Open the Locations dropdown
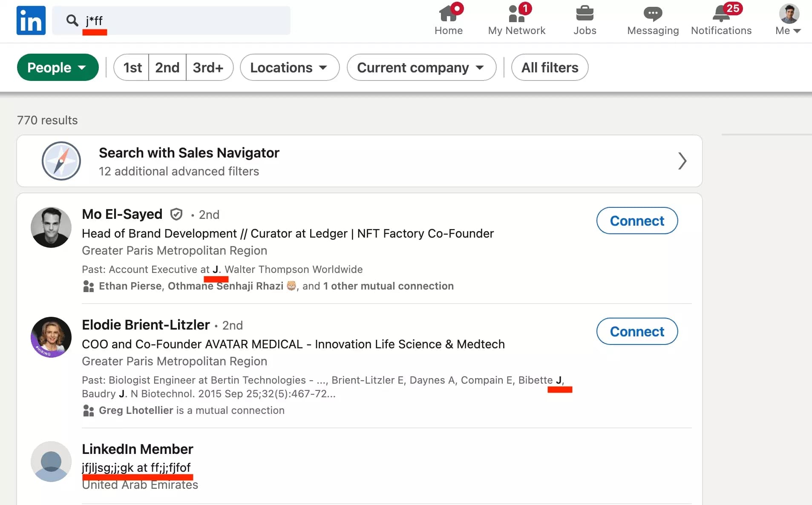 click(289, 67)
